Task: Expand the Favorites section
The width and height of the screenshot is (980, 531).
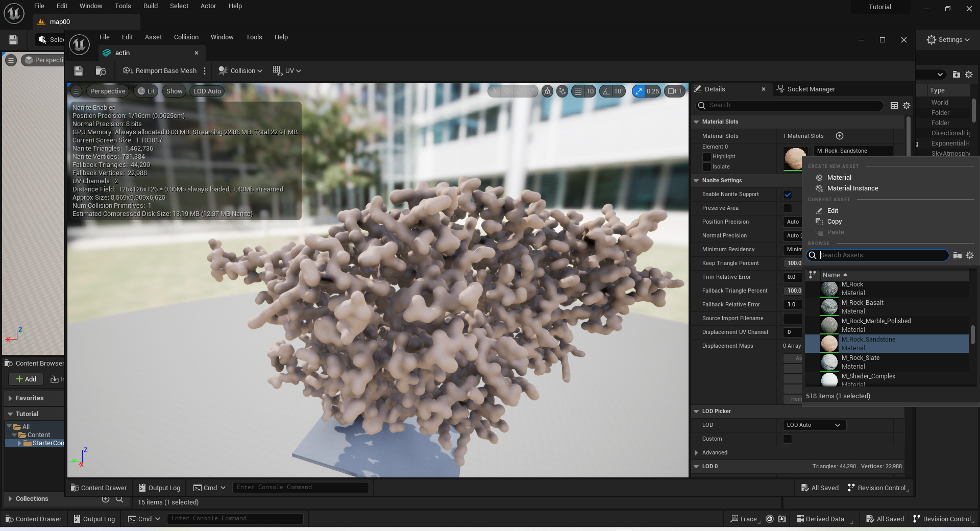Action: point(10,398)
